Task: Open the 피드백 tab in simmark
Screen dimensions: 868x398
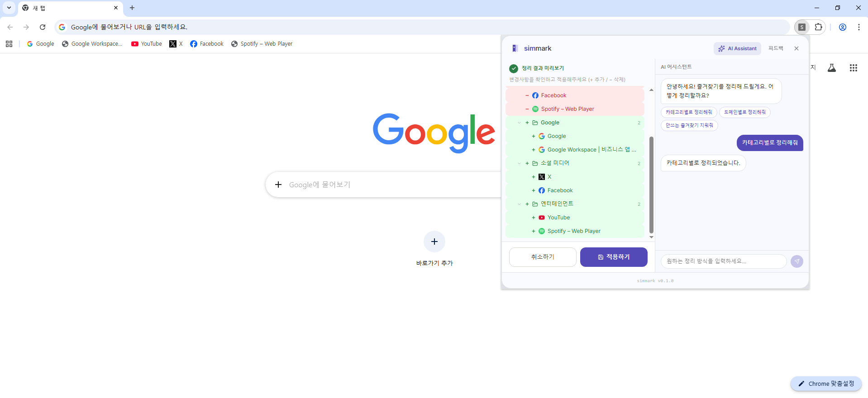Action: (x=776, y=48)
